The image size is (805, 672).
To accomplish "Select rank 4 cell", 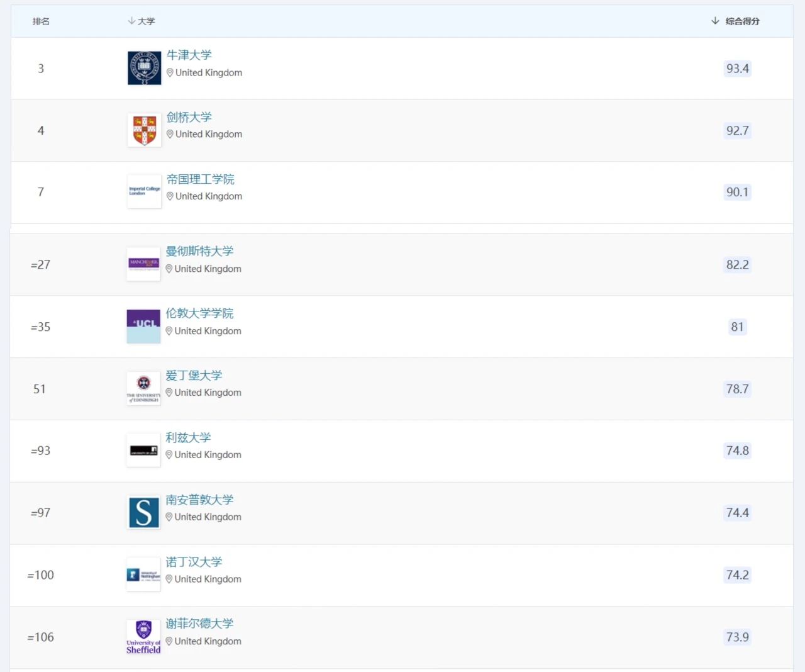I will (41, 131).
